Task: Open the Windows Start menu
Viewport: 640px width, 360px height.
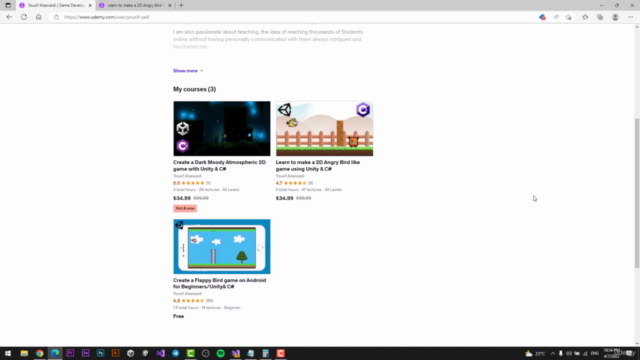Action: pyautogui.click(x=8, y=353)
